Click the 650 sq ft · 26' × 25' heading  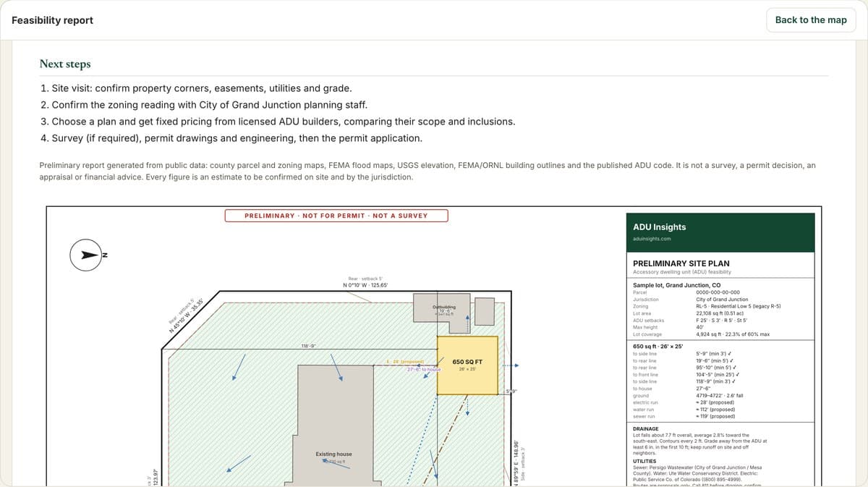(658, 347)
